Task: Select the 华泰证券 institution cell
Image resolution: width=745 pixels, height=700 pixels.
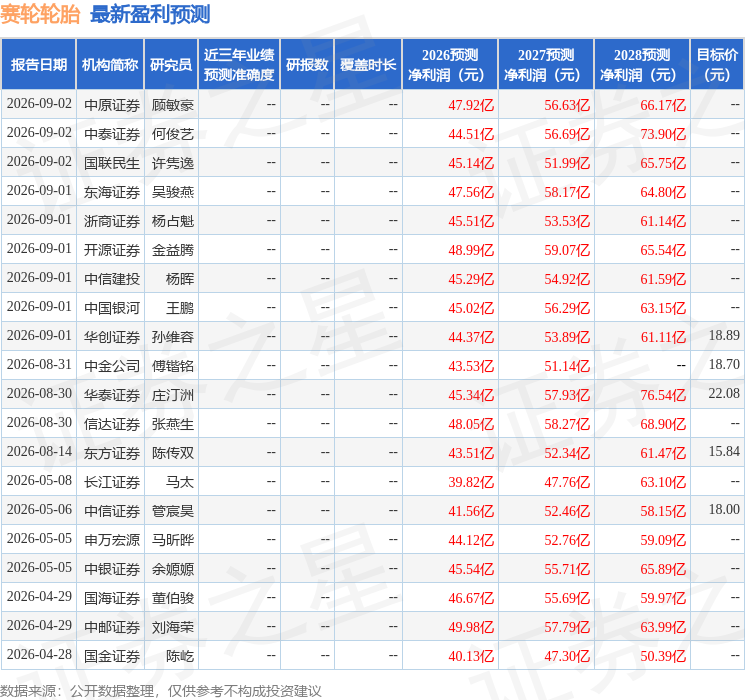Action: point(112,395)
